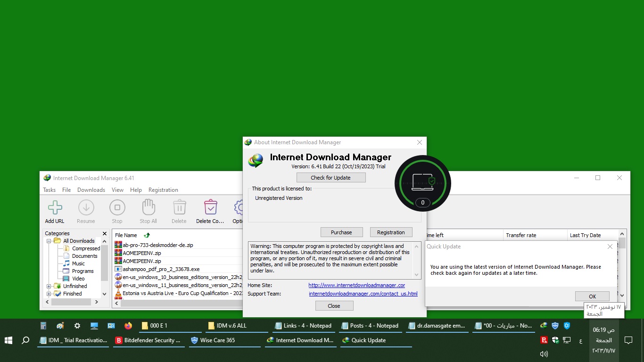Open the taskbar clock and date
The image size is (644, 362).
pyautogui.click(x=603, y=340)
